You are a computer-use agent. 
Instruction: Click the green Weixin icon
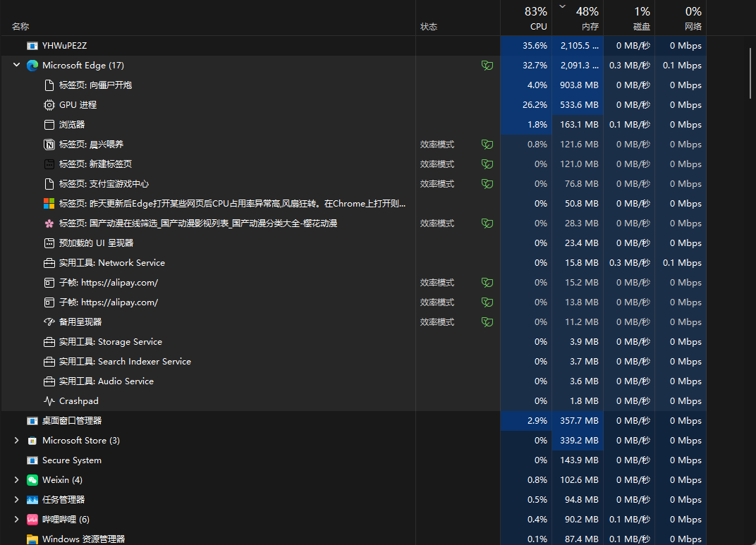32,480
